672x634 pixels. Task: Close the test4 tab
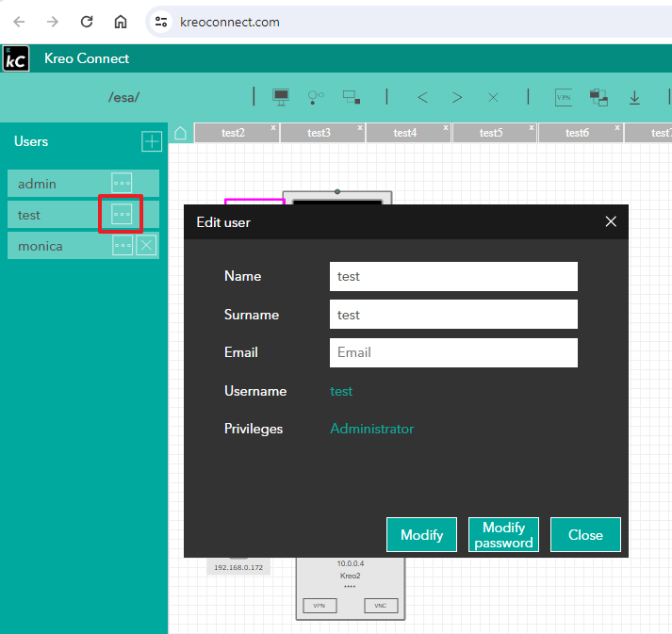point(446,127)
